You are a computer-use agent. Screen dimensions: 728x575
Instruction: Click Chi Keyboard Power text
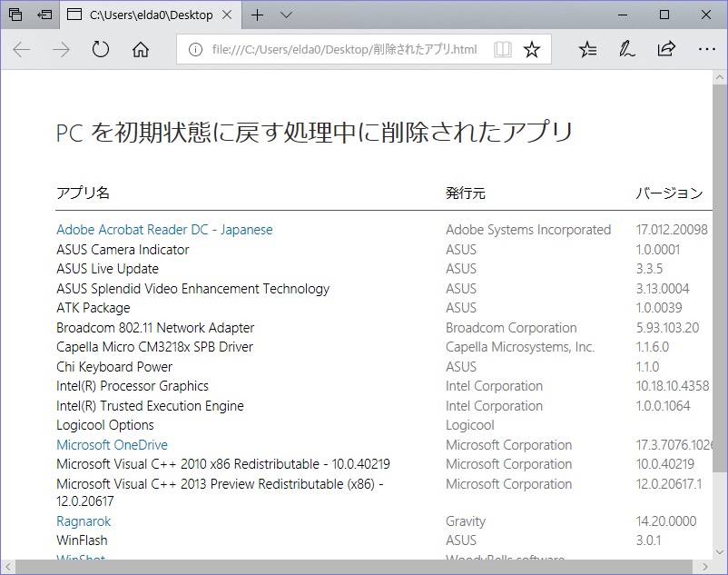114,366
